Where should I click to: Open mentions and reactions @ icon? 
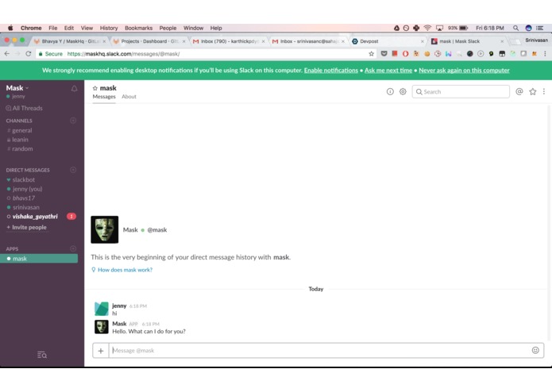click(x=519, y=92)
